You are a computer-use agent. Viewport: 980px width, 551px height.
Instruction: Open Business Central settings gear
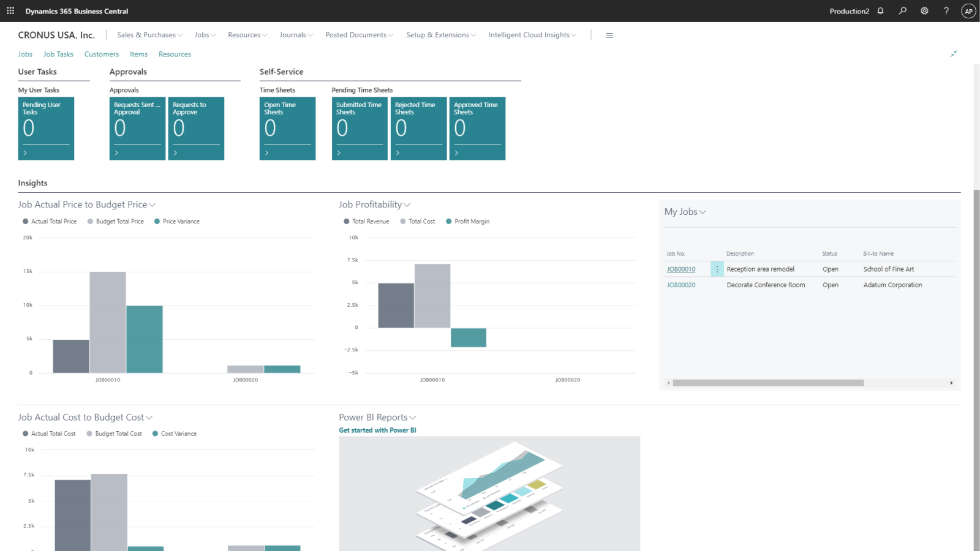coord(924,10)
